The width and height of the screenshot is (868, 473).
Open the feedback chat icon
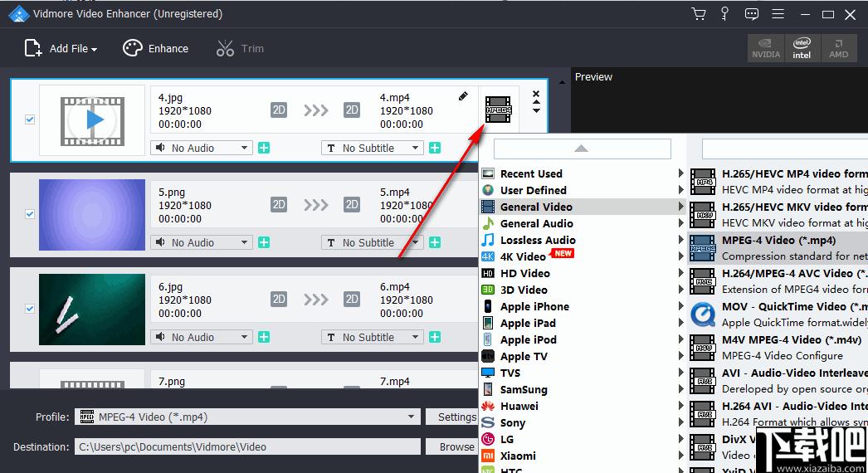[751, 14]
